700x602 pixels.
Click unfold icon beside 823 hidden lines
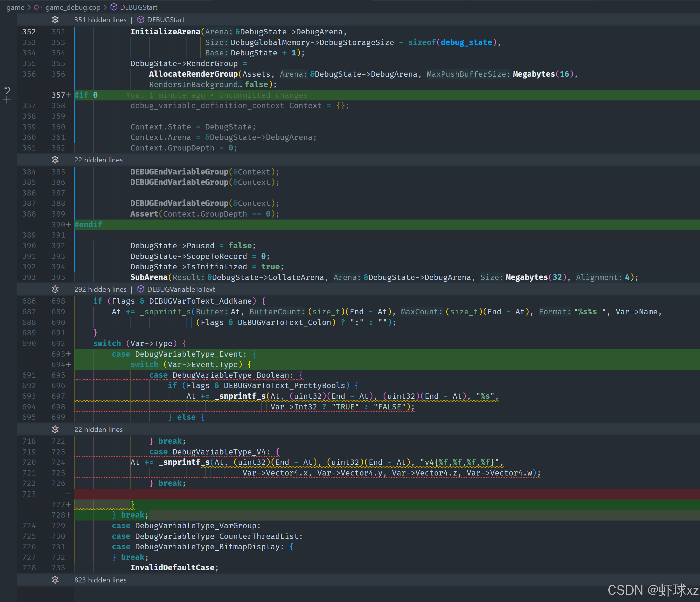coord(55,580)
